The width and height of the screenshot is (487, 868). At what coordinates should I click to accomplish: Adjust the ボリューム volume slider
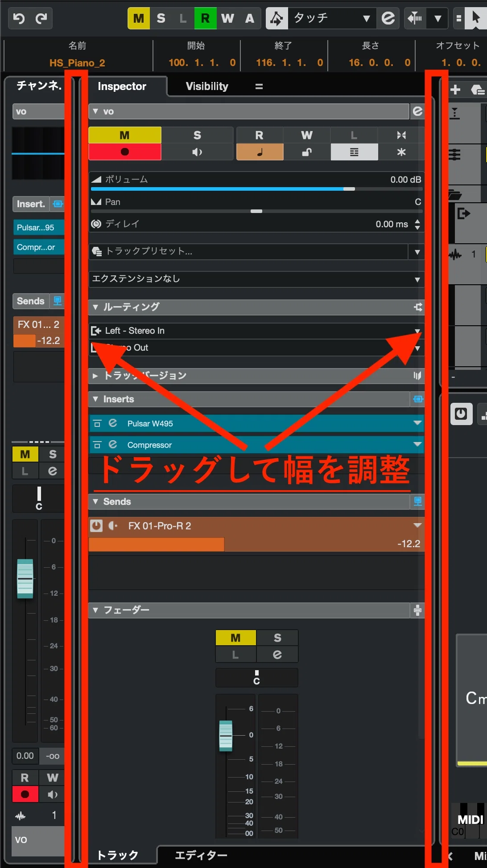click(256, 189)
